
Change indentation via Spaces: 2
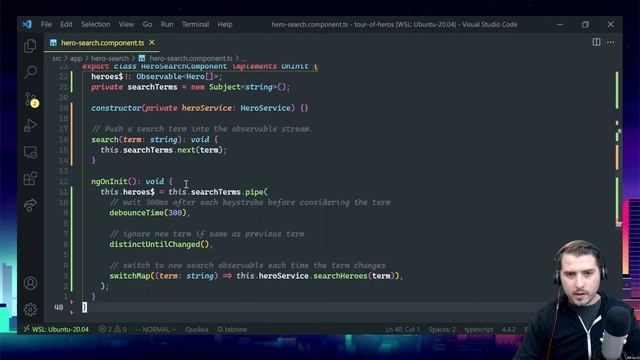442,329
